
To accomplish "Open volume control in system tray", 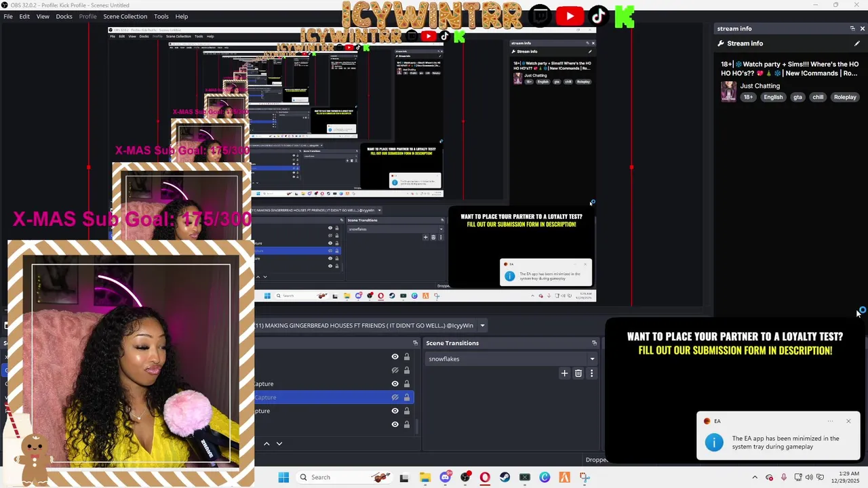I will pyautogui.click(x=808, y=477).
